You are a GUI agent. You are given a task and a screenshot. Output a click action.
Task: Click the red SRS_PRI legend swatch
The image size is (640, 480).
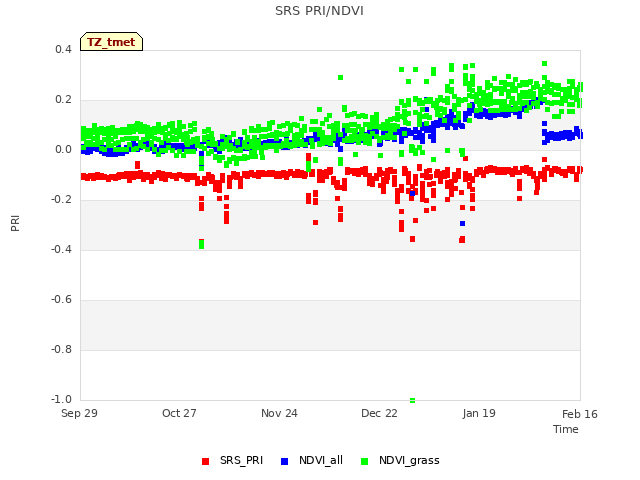pos(205,461)
